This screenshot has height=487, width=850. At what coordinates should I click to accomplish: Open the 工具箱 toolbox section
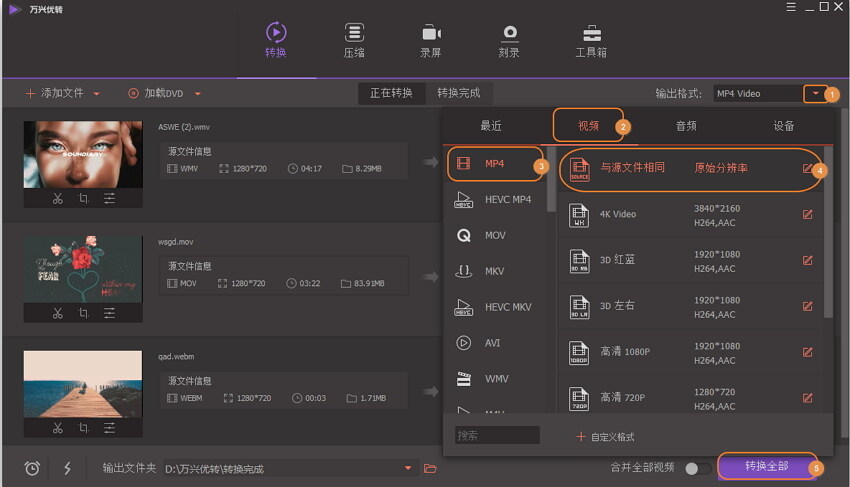(x=591, y=40)
